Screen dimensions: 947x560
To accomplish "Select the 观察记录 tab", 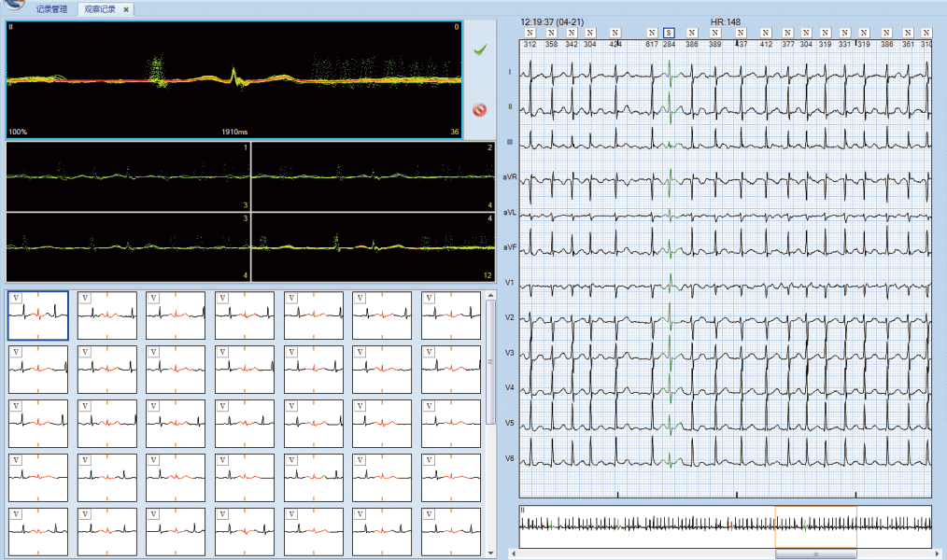I will [101, 9].
